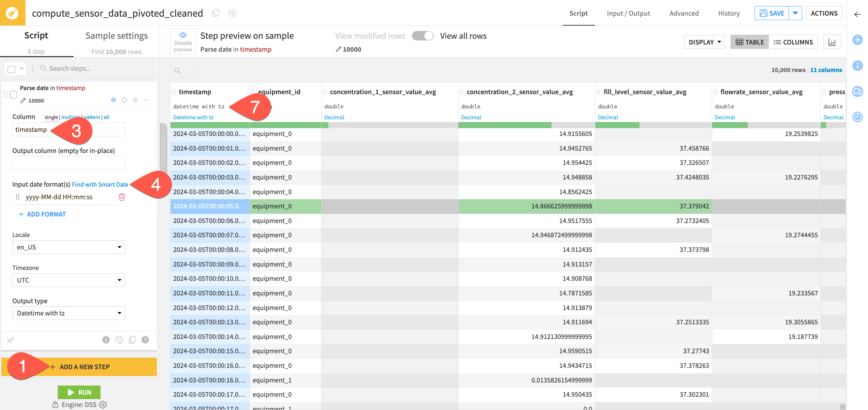868x410 pixels.
Task: Click the Disable preview eye icon
Action: click(183, 35)
